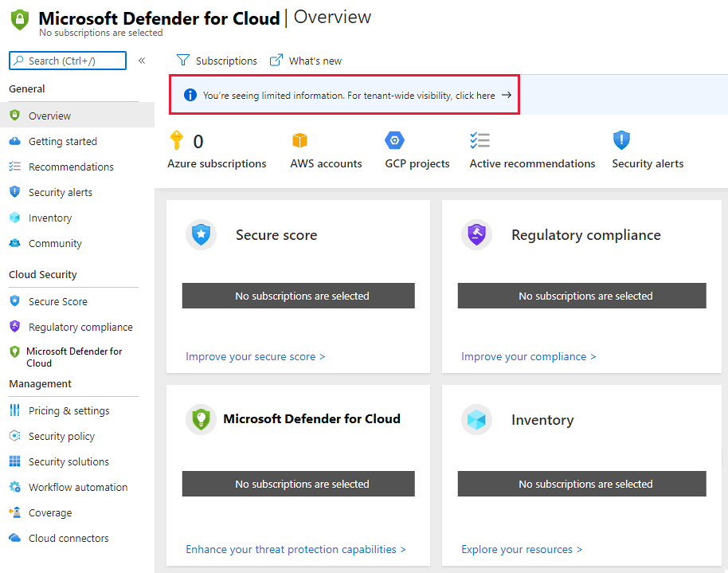The image size is (728, 573).
Task: Go to Workflow automation
Action: pyautogui.click(x=77, y=487)
